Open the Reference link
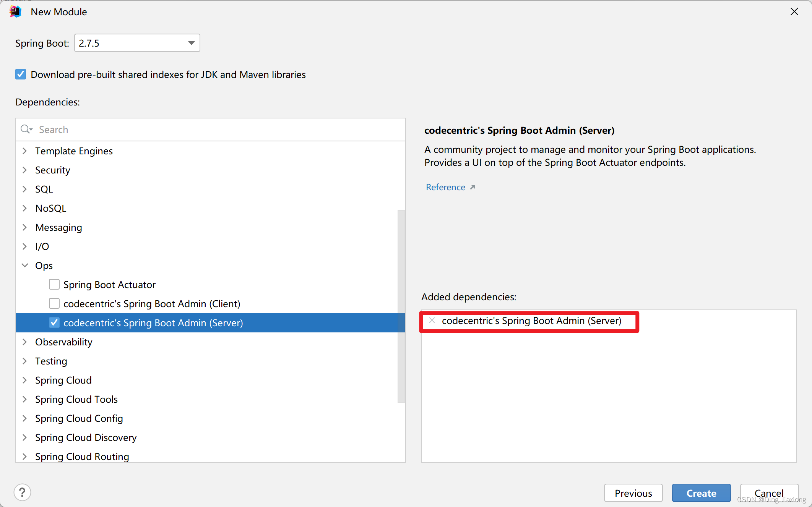812x507 pixels. (x=446, y=187)
